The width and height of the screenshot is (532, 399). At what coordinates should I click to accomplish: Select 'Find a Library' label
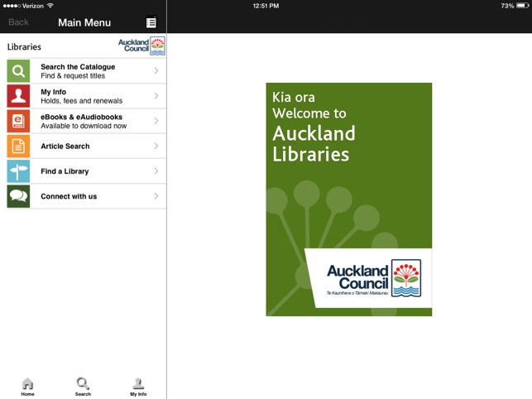point(65,171)
